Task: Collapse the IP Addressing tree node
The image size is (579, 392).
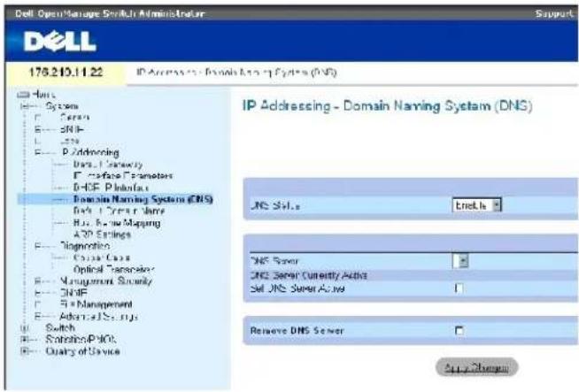Action: coord(38,152)
